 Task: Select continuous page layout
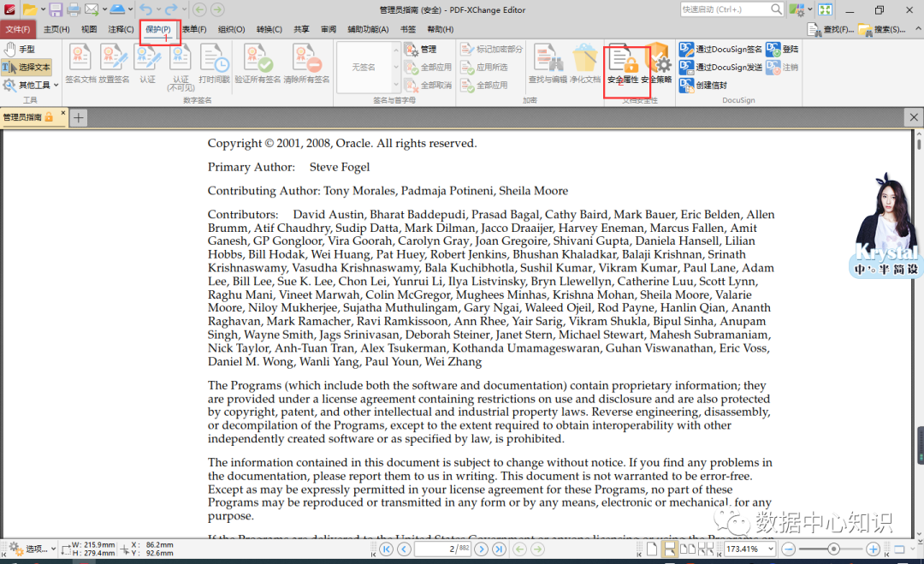669,549
